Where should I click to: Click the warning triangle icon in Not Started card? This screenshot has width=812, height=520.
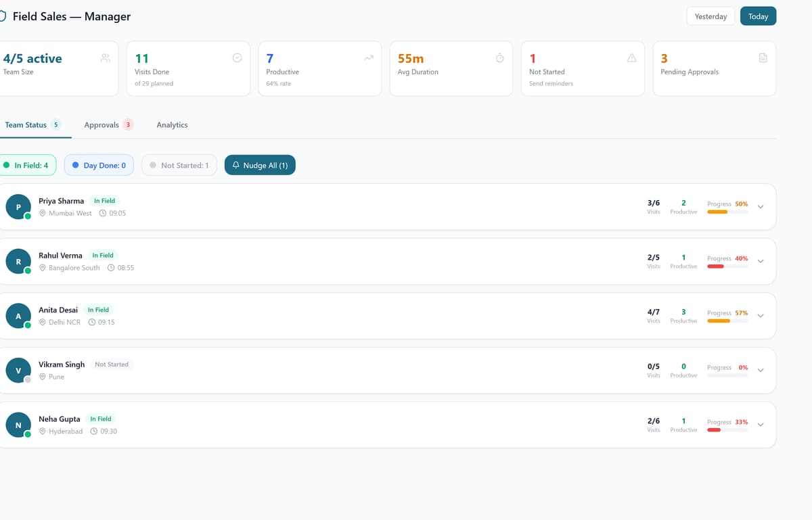coord(631,58)
